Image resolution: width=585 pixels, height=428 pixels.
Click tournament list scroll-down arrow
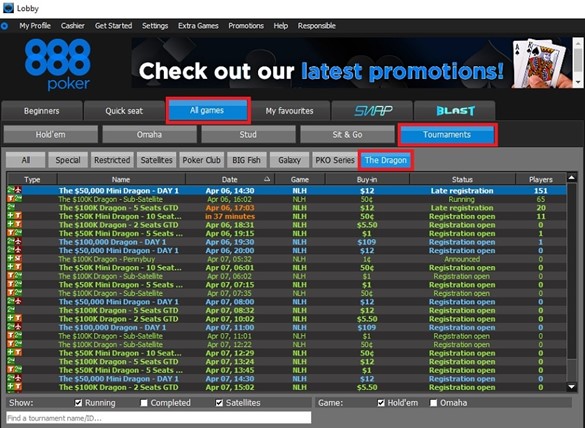[572, 387]
